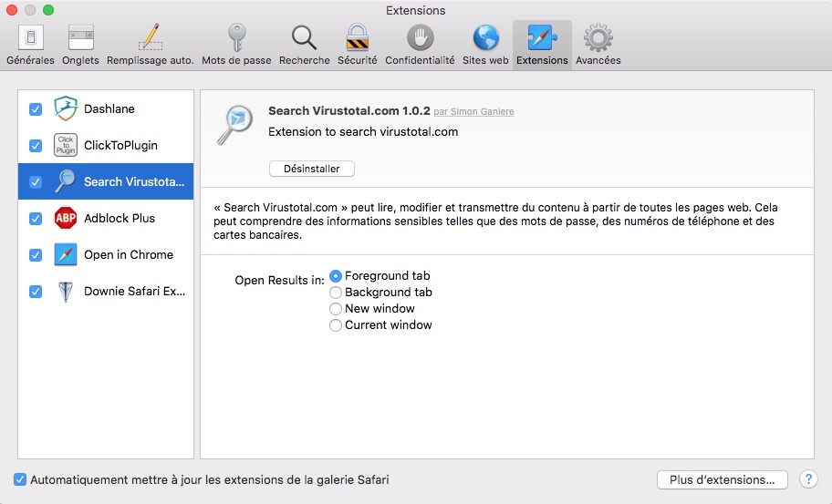The height and width of the screenshot is (504, 832).
Task: Uncheck the Downie Safari Extension checkbox
Action: pyautogui.click(x=36, y=292)
